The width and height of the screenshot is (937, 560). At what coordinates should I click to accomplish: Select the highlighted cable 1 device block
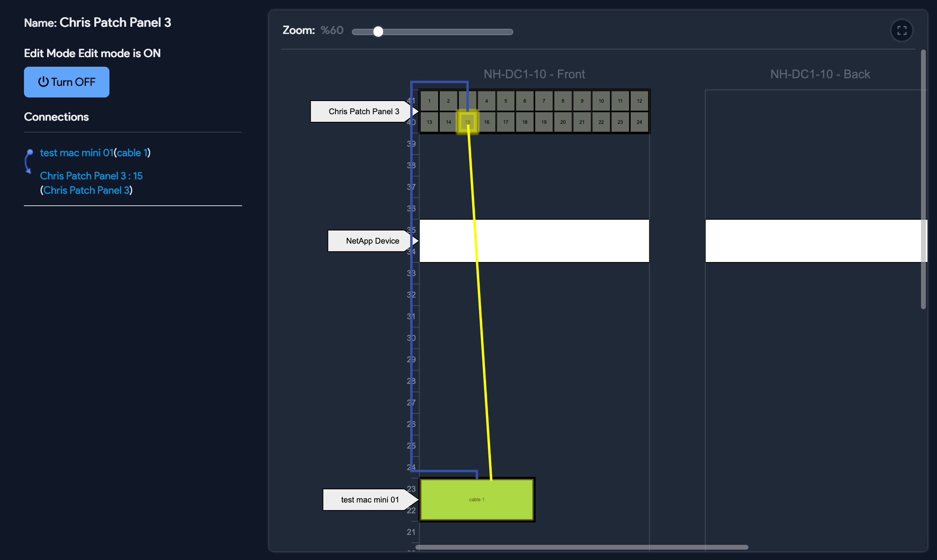476,499
